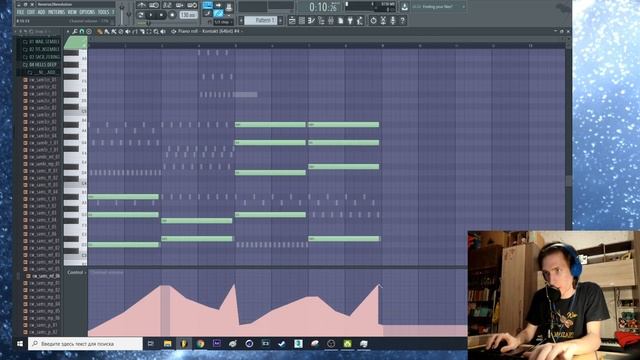This screenshot has height=360, width=640.
Task: Open the Control lane selector dropdown
Action: (x=76, y=272)
